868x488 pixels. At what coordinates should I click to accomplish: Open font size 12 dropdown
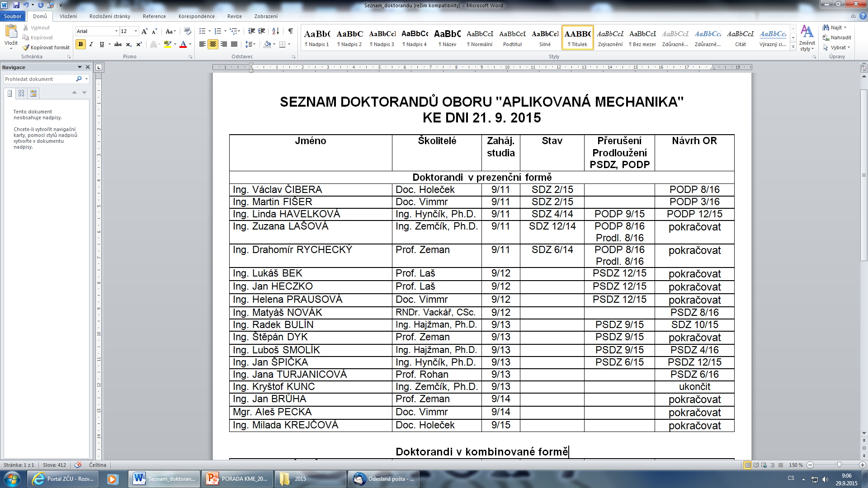pyautogui.click(x=136, y=31)
